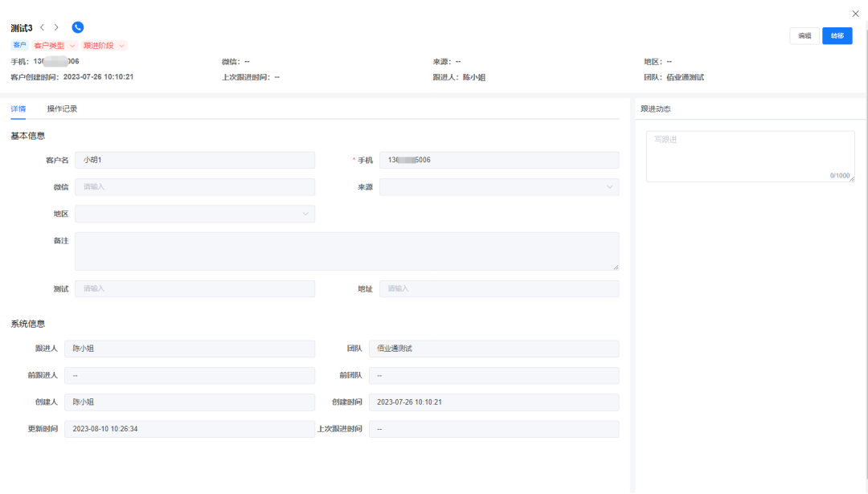Open the 客户类型 tag dropdown
Viewport: 868px width, 494px height.
pyautogui.click(x=55, y=45)
